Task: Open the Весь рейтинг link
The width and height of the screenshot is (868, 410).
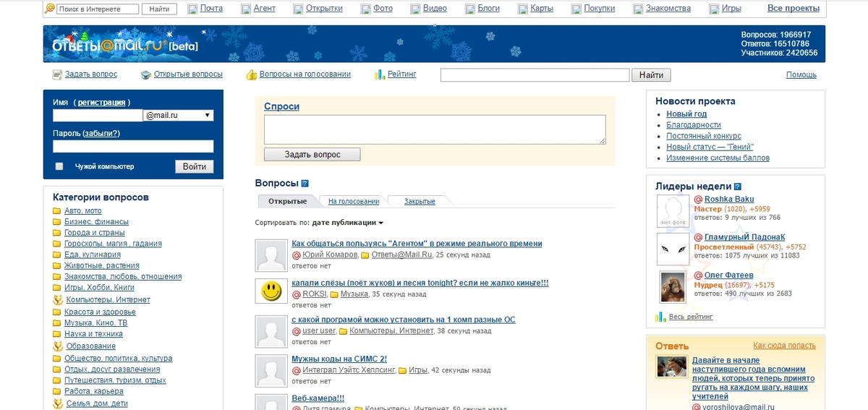Action: (691, 317)
